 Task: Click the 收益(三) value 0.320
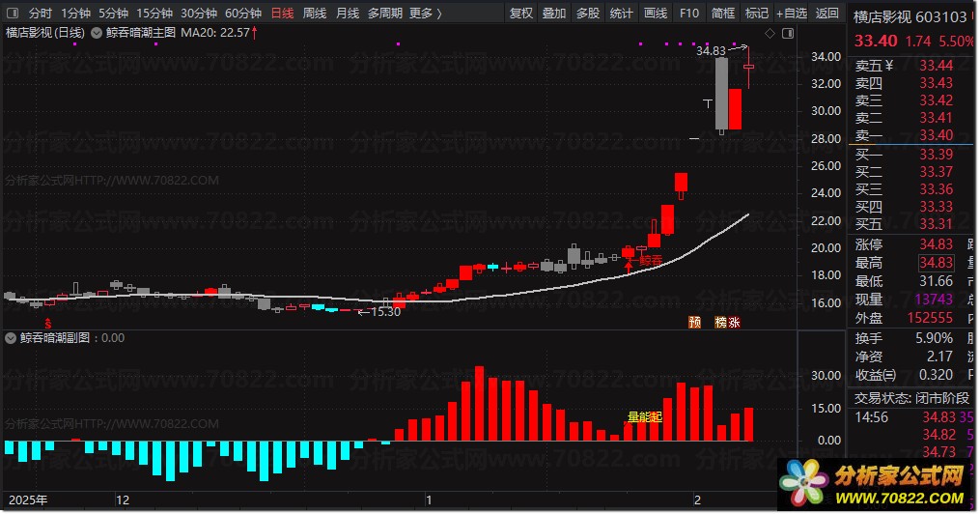(x=936, y=375)
